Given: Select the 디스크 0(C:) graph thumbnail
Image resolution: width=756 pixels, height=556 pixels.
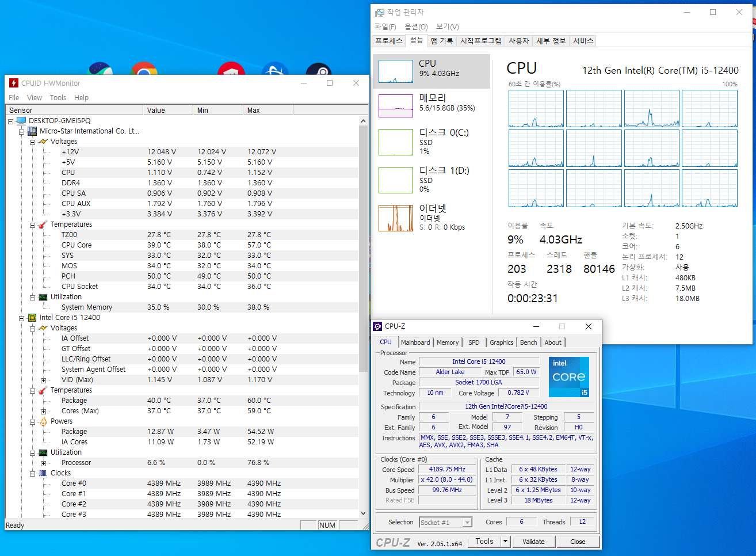Looking at the screenshot, I should (396, 142).
